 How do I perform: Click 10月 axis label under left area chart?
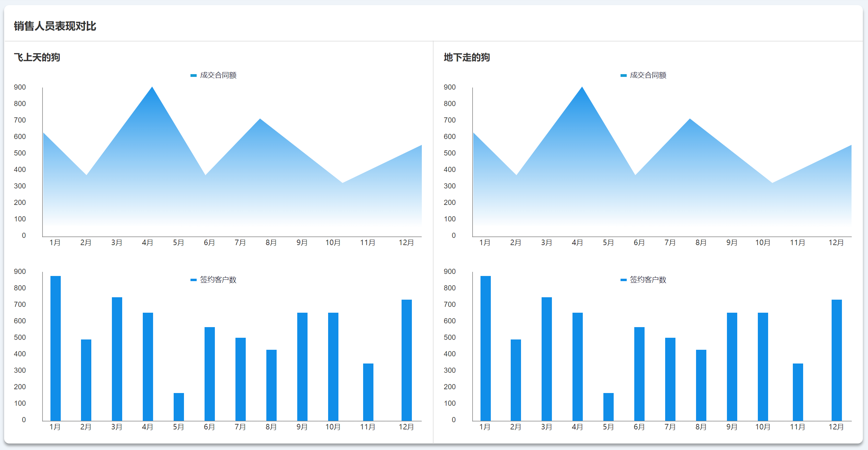(x=333, y=243)
